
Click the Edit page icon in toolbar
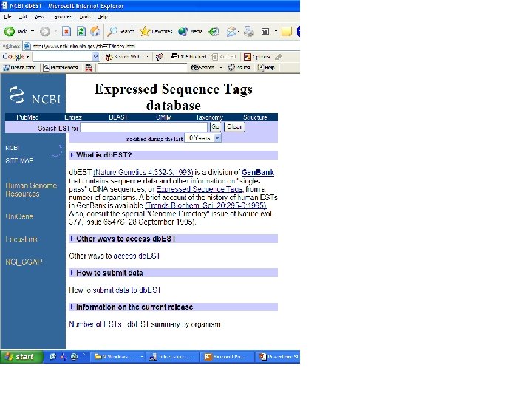pos(265,32)
